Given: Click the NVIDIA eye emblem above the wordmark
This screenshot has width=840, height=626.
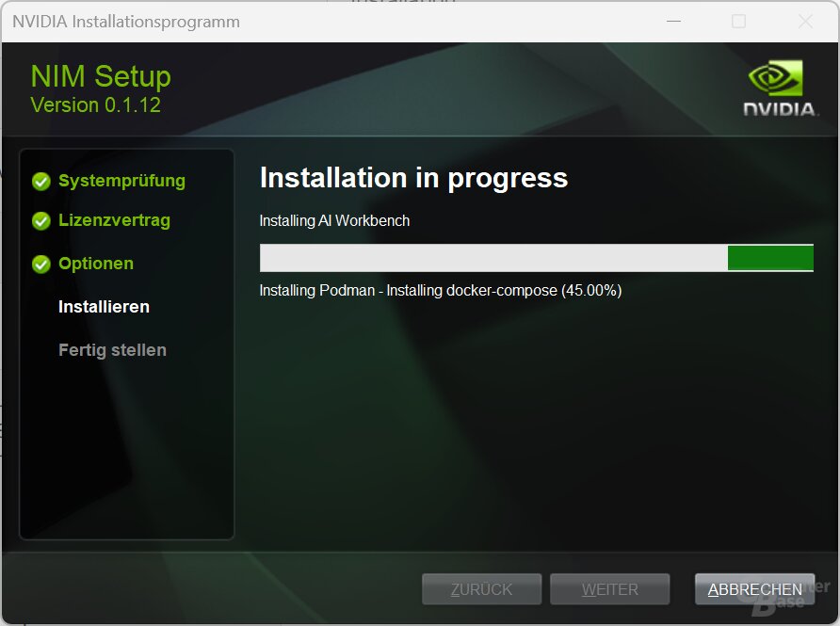Looking at the screenshot, I should 779,75.
